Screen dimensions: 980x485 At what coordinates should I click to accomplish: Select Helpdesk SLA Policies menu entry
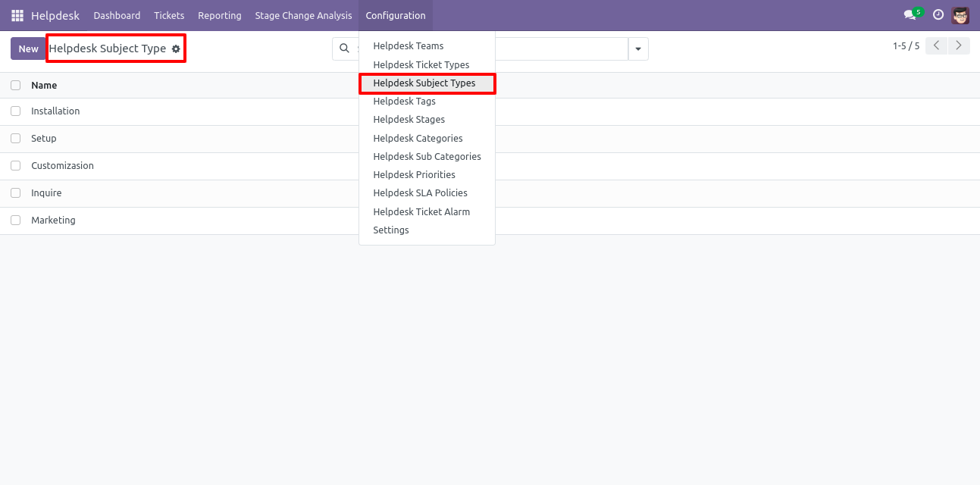[x=427, y=193]
